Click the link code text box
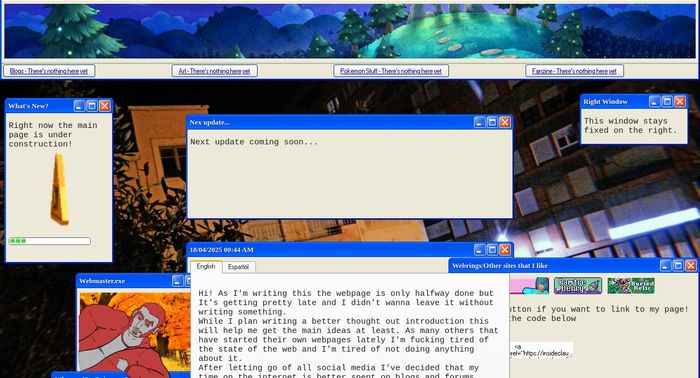This screenshot has width=700, height=378. pyautogui.click(x=542, y=350)
